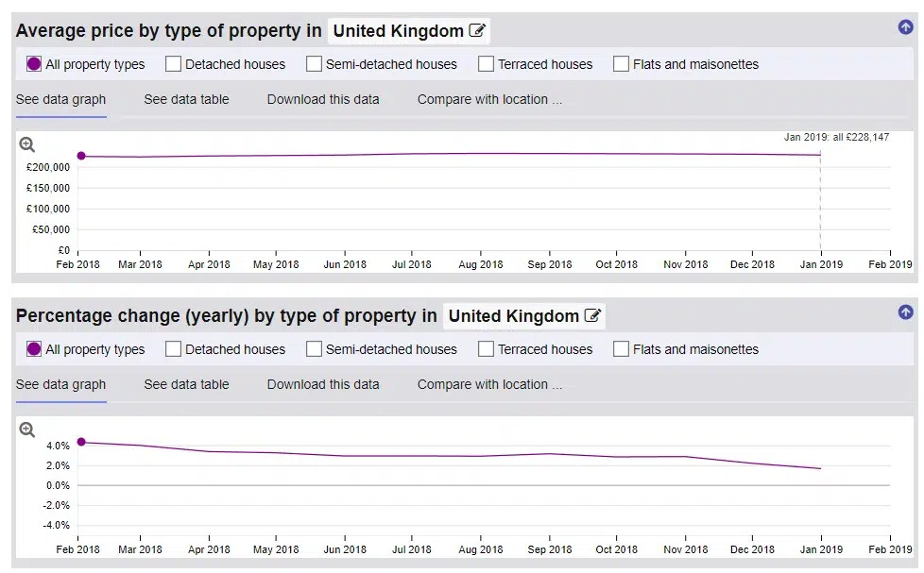This screenshot has width=924, height=573.
Task: Toggle All property types in the percentage change panel
Action: (34, 349)
